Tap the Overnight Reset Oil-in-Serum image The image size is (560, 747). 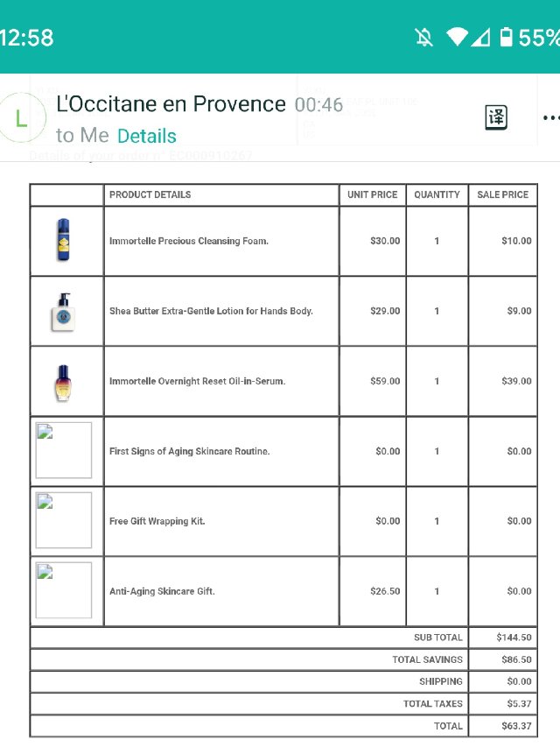coord(63,382)
